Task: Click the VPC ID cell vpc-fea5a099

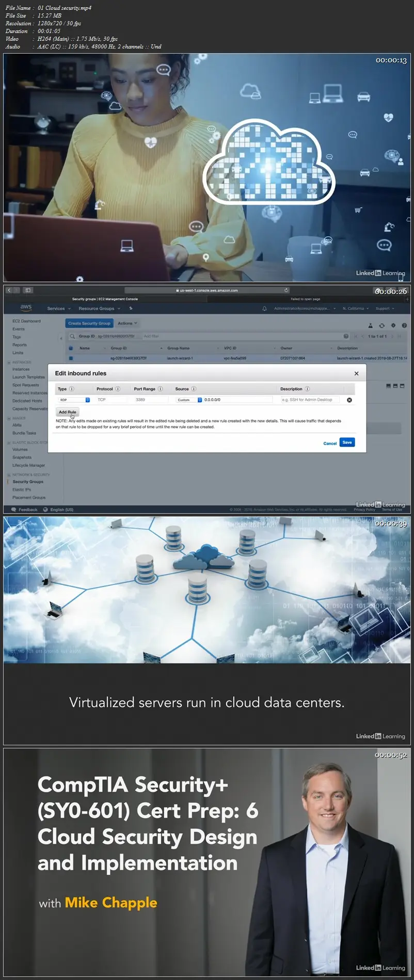Action: pyautogui.click(x=235, y=358)
